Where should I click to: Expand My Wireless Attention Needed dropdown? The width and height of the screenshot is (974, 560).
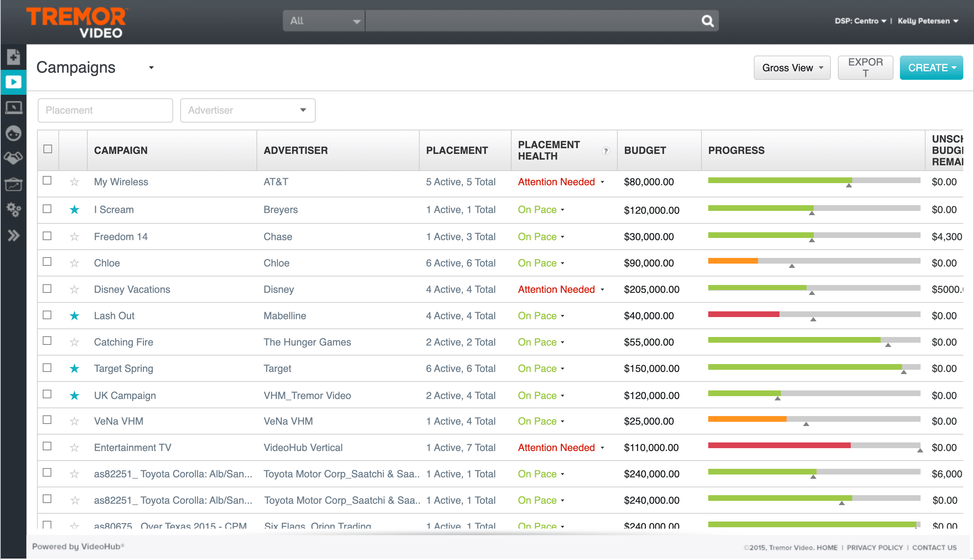[x=602, y=182]
